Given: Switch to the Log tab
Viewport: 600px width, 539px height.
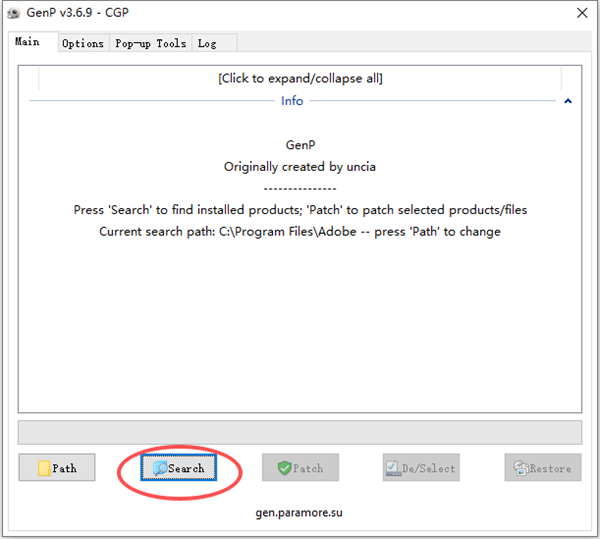Looking at the screenshot, I should [214, 43].
